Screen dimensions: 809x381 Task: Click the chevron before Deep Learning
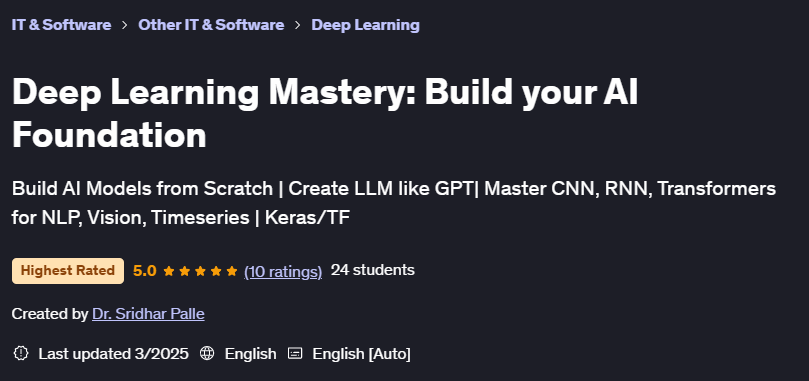click(x=298, y=25)
